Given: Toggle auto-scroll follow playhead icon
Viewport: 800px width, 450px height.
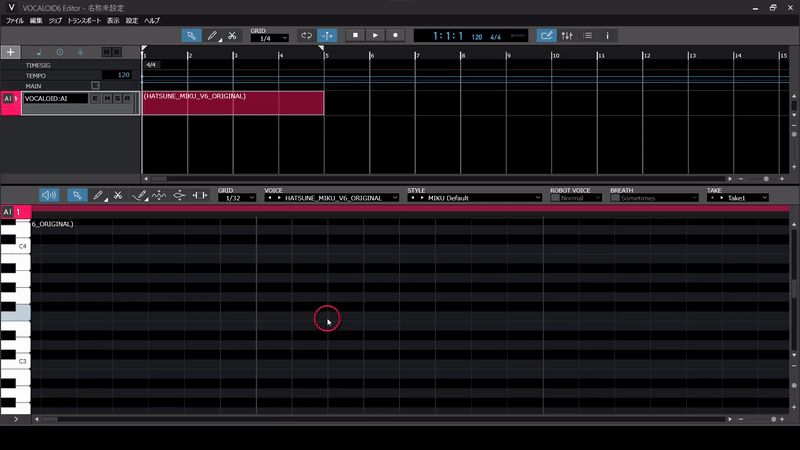Looking at the screenshot, I should coord(327,36).
